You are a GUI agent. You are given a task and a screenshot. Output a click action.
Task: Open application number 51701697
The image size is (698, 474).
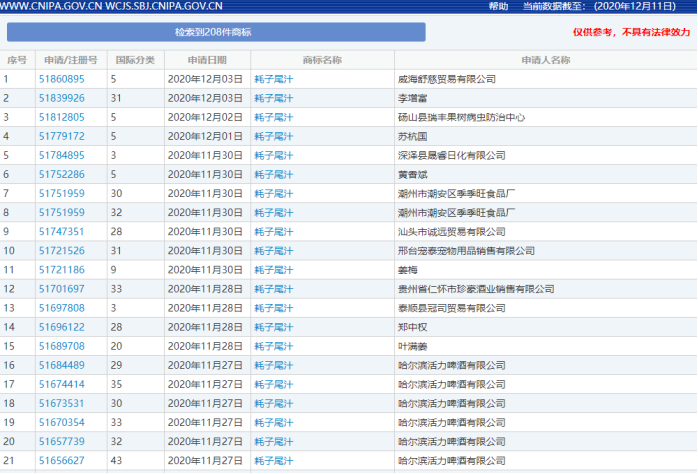tap(61, 289)
